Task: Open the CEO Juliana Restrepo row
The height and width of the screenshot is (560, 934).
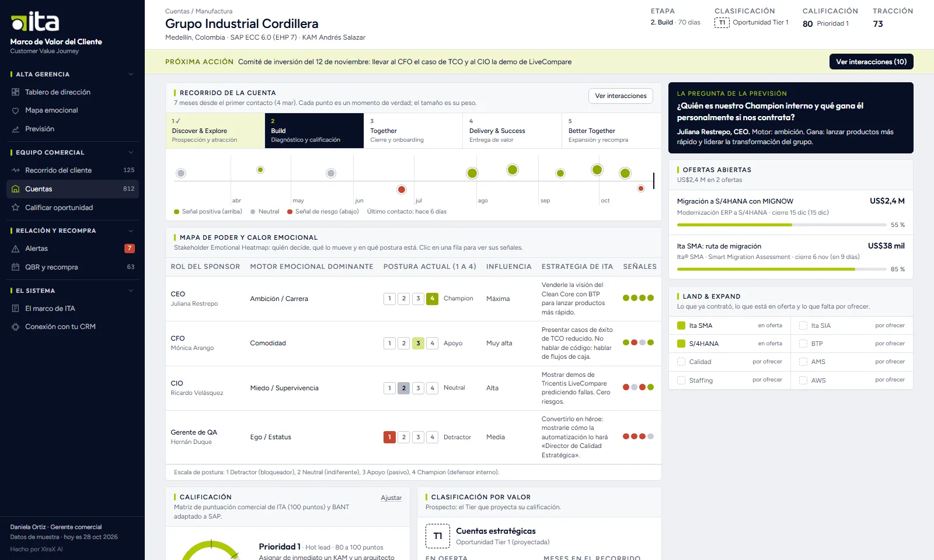Action: tap(413, 299)
